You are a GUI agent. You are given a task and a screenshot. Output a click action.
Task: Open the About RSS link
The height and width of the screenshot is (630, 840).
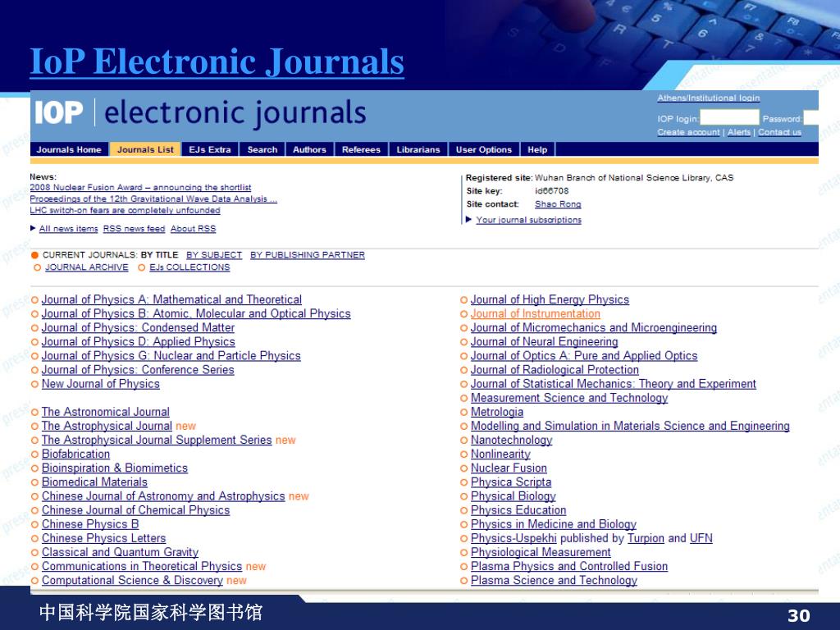194,228
